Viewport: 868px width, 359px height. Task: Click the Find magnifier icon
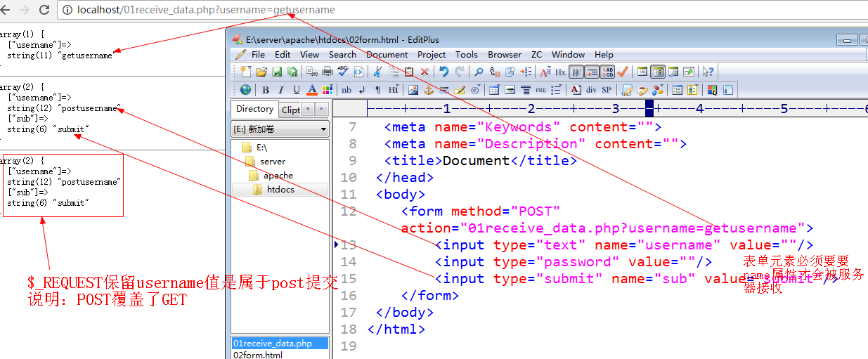[479, 72]
